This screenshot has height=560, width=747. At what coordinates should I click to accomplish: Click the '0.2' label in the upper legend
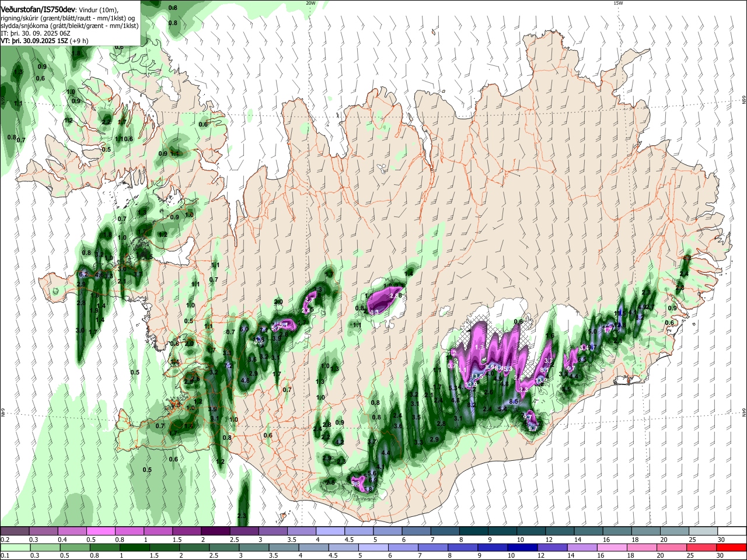point(5,540)
